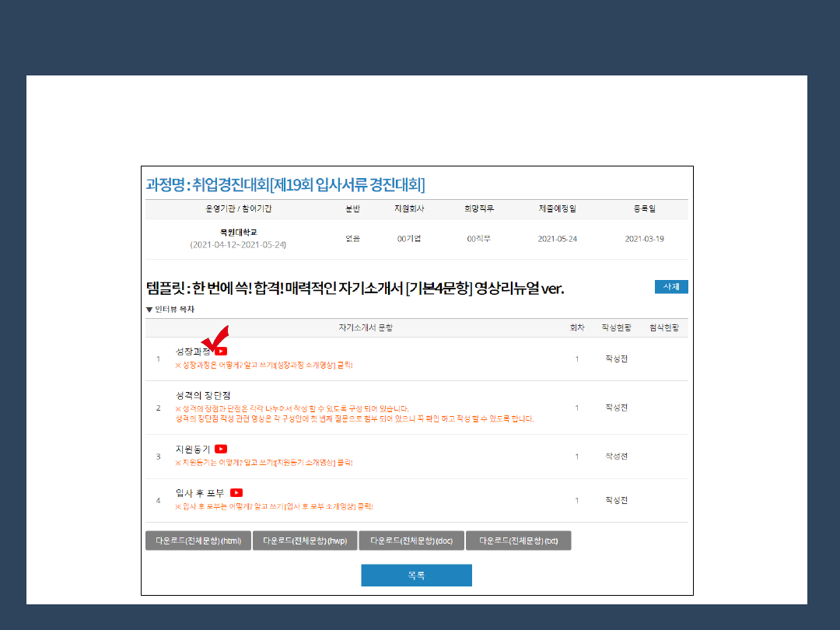Download all questions as html
Screen dimensions: 840x630
pyautogui.click(x=198, y=541)
